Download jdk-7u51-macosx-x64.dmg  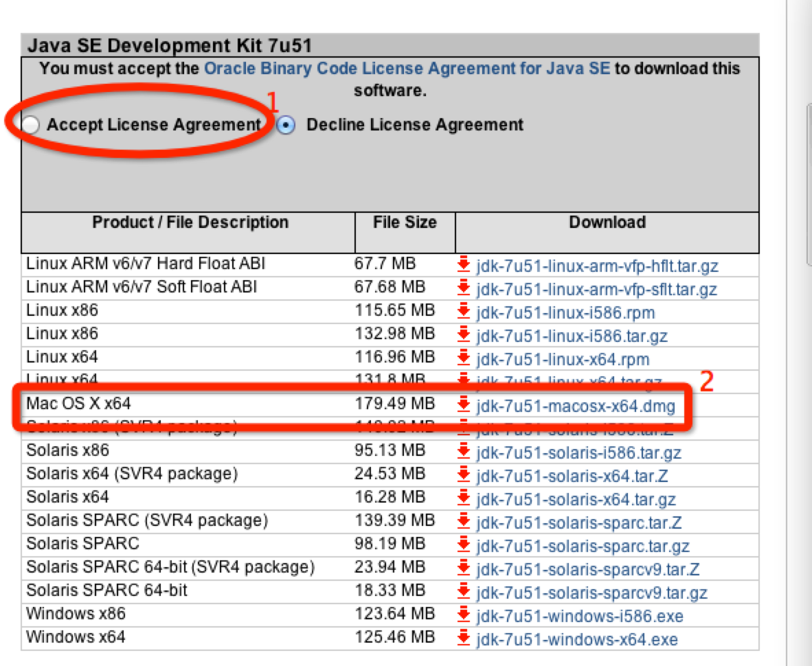tap(576, 406)
